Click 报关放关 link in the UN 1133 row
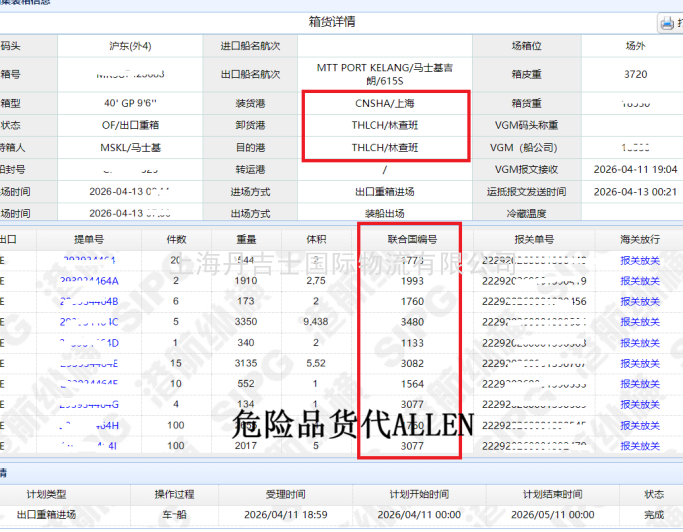The image size is (683, 532). pyautogui.click(x=640, y=342)
